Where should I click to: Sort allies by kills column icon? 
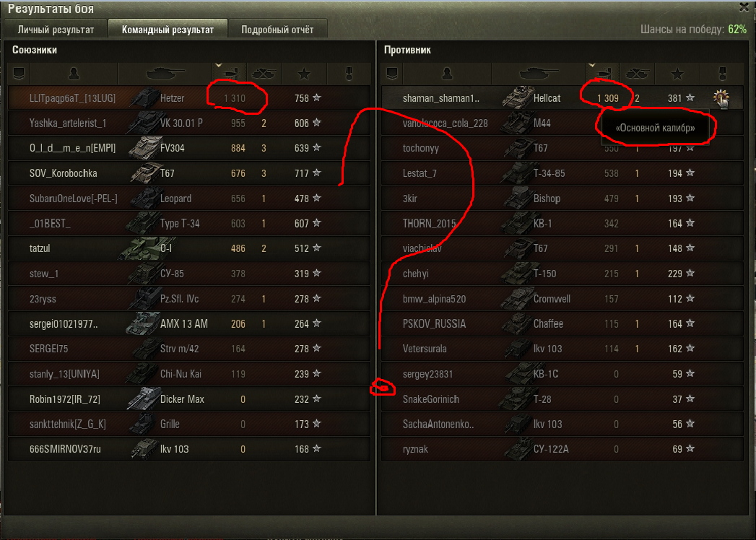click(x=264, y=74)
